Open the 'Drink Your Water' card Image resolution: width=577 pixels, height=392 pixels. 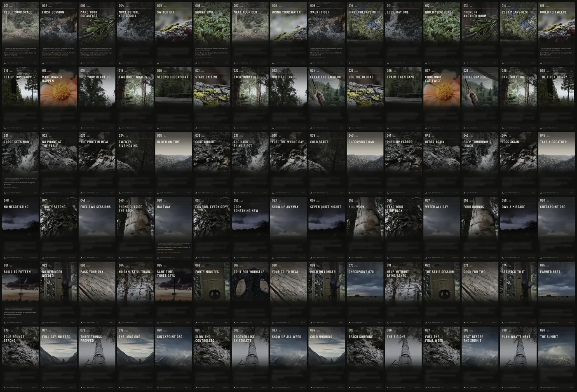point(288,33)
